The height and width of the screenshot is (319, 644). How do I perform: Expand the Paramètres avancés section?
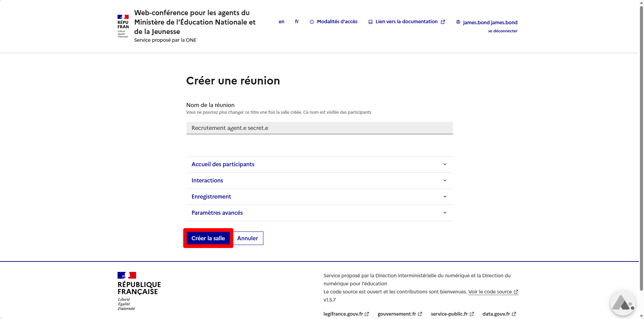319,213
